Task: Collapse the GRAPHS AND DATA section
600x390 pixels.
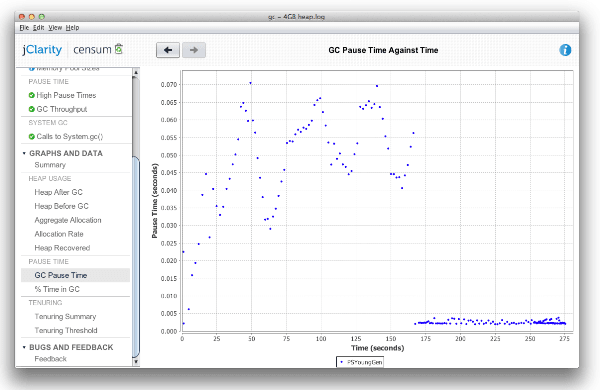Action: (x=24, y=153)
